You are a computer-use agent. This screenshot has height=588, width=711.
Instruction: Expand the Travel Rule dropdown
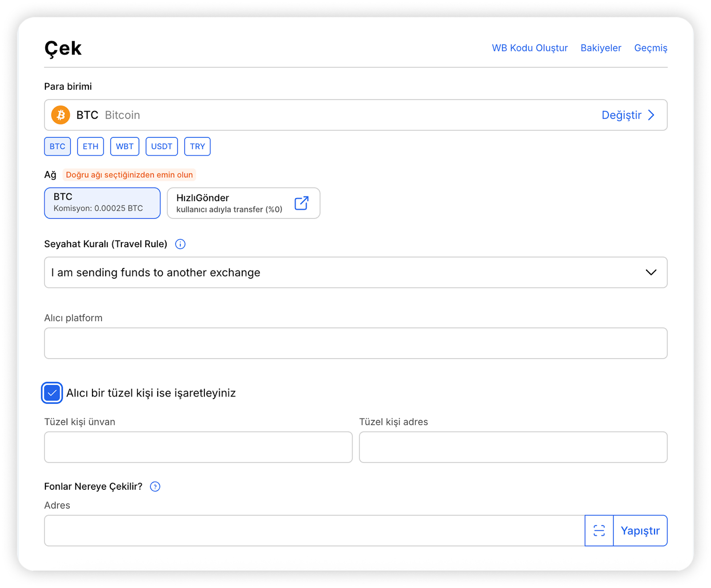(x=355, y=272)
